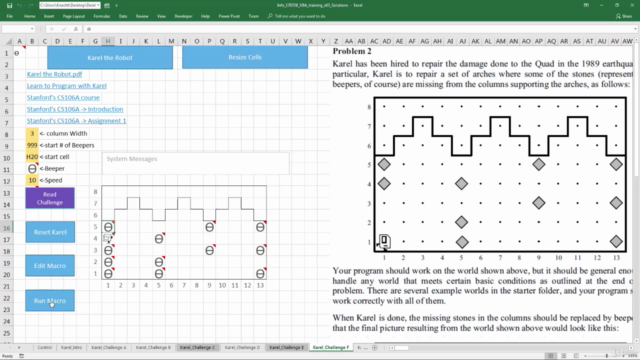
Task: Switch to Normal view in status bar
Action: coord(551,356)
